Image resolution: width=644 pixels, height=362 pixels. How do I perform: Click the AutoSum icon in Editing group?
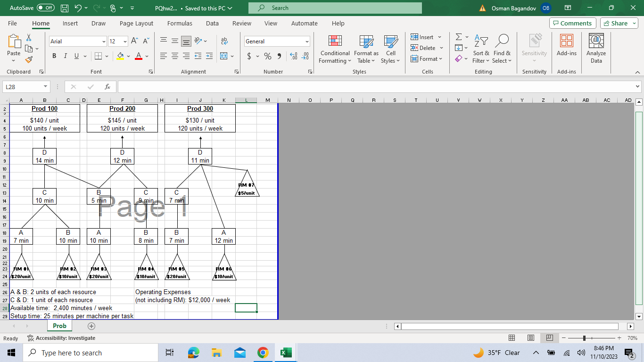[458, 37]
